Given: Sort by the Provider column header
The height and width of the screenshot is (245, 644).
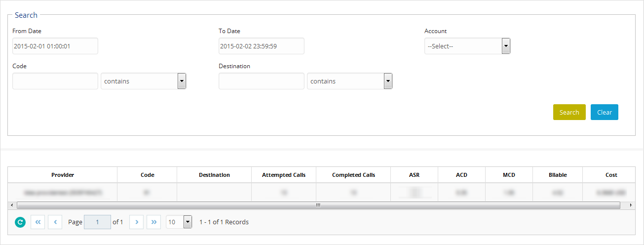Looking at the screenshot, I should tap(63, 175).
